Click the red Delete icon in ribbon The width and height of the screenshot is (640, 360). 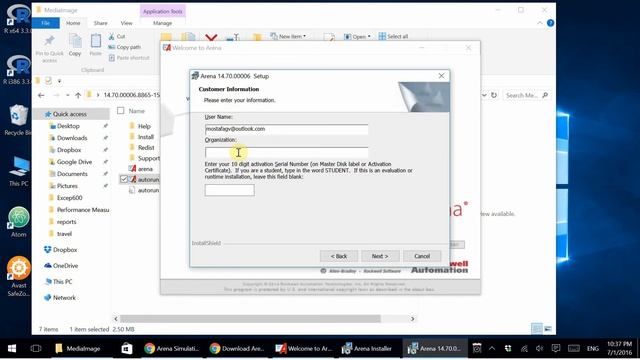coord(211,38)
